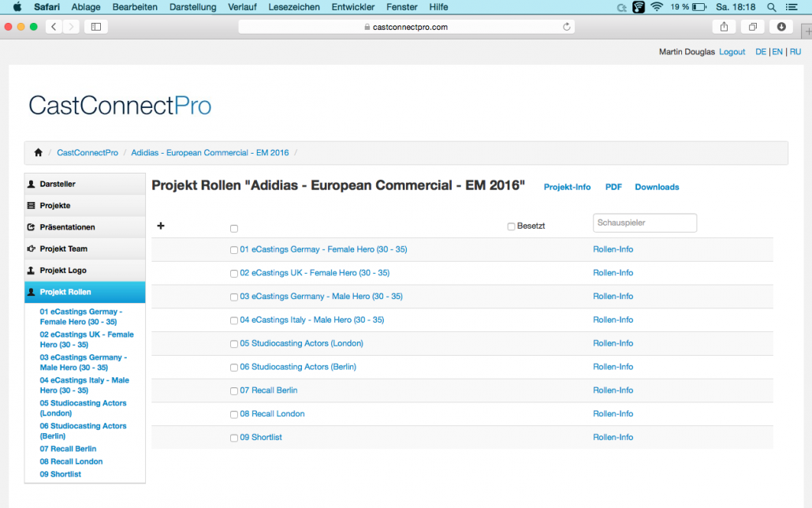Image resolution: width=812 pixels, height=508 pixels.
Task: Show all tabs icon in Safari
Action: point(753,27)
